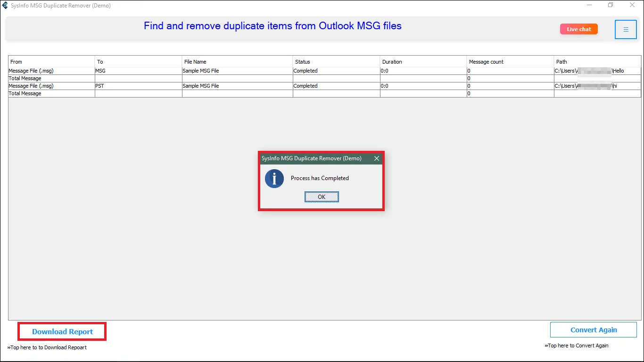This screenshot has width=644, height=362.
Task: Minimize the MSG Duplicate Remover window
Action: (589, 5)
